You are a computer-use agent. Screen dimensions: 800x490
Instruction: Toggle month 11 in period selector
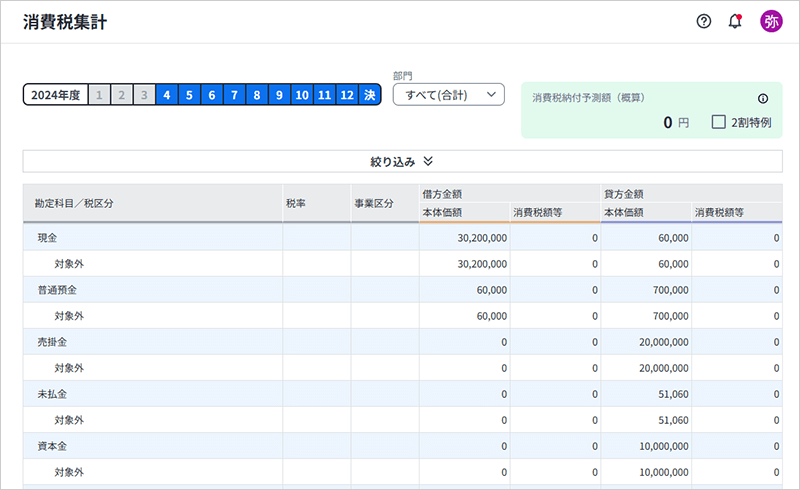click(x=324, y=95)
